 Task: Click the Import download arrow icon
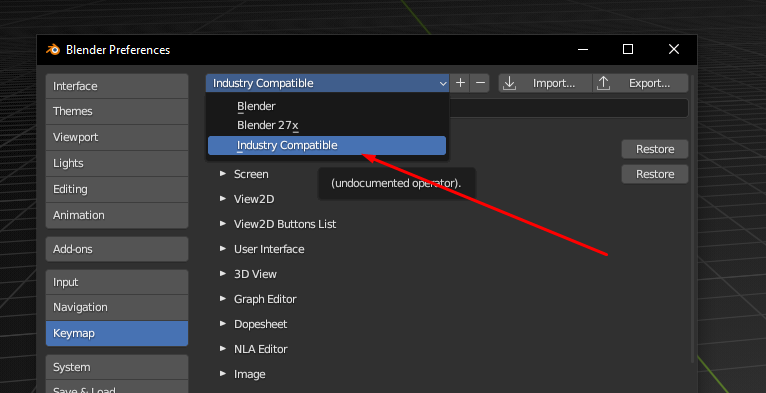pos(509,83)
